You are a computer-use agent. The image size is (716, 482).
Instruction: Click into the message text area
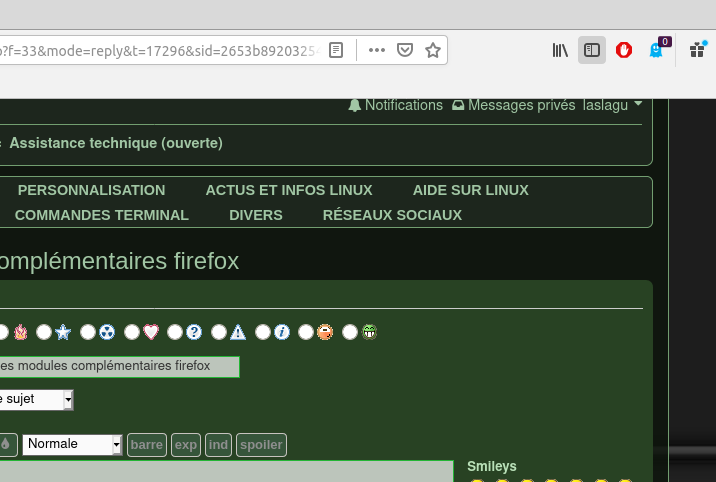226,471
